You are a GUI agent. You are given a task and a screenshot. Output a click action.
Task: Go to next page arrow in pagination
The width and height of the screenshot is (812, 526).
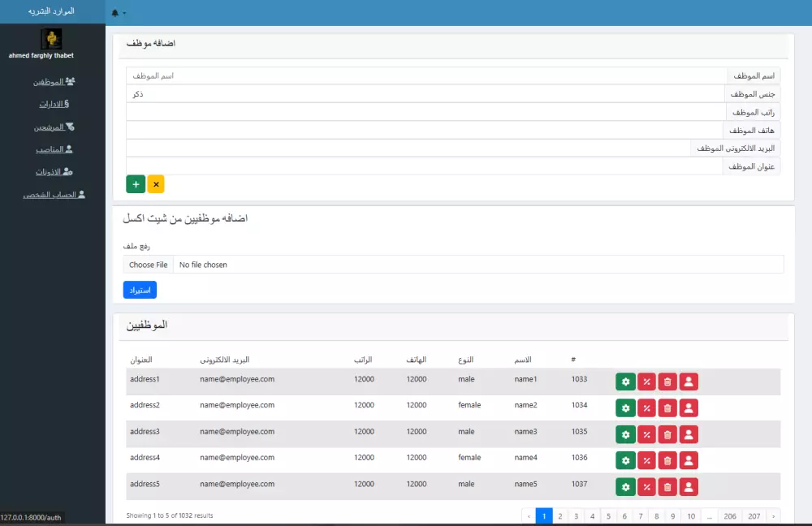(773, 516)
